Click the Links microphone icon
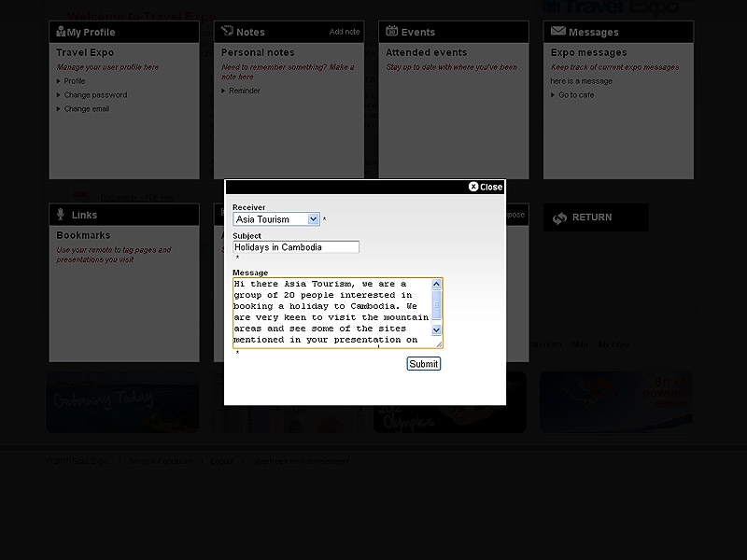747x560 pixels. 62,215
